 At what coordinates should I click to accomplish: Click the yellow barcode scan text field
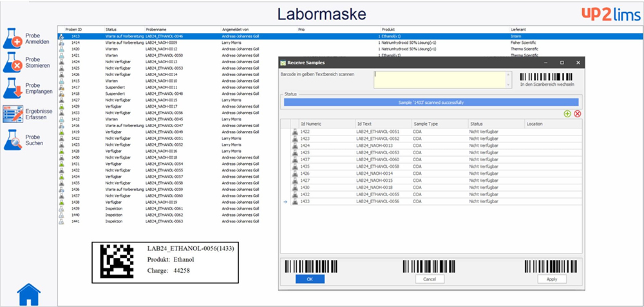point(440,80)
